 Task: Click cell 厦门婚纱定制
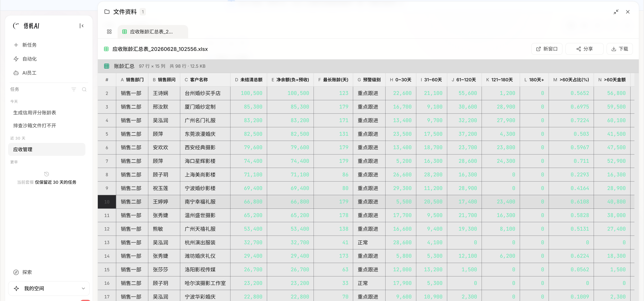point(205,107)
